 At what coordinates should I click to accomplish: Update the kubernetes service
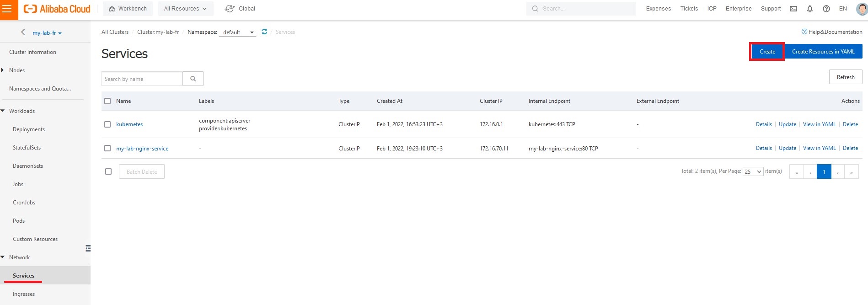tap(788, 124)
